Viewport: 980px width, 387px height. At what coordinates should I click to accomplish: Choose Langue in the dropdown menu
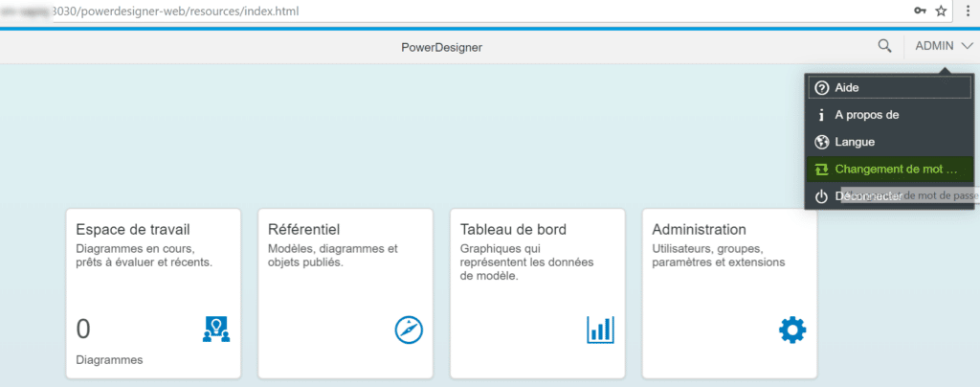(x=890, y=142)
